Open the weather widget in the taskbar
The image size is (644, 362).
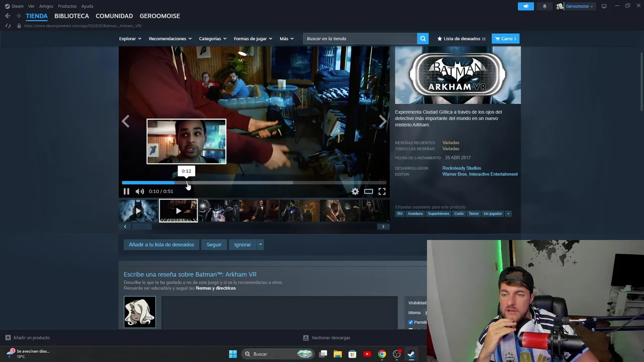click(x=29, y=353)
